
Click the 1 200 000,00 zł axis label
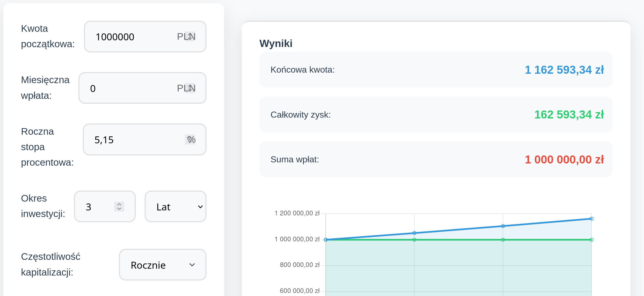coord(297,213)
